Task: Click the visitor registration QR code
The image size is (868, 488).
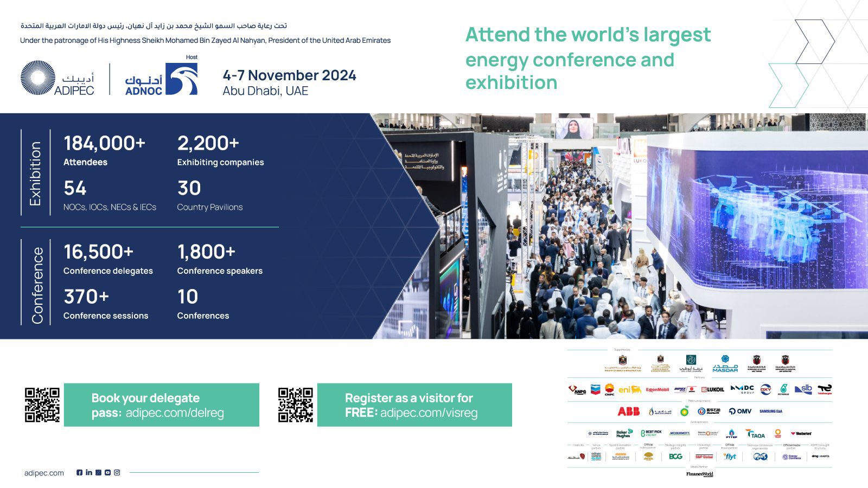Action: pyautogui.click(x=296, y=404)
